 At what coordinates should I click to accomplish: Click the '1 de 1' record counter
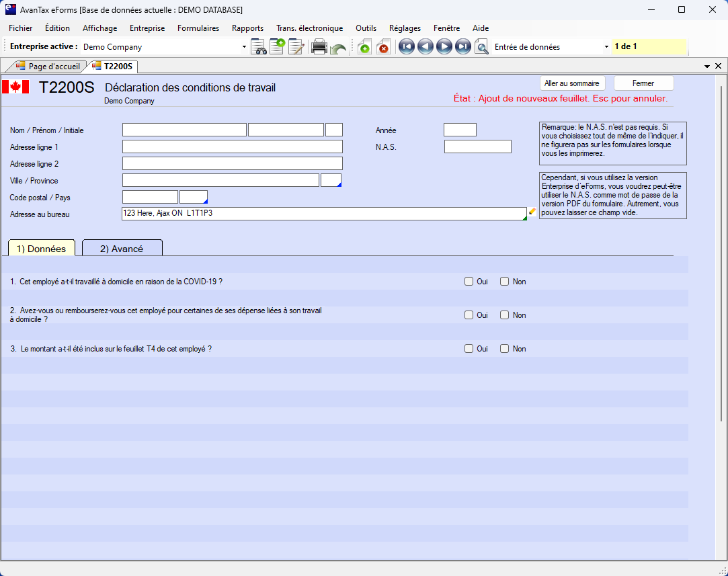coord(649,46)
